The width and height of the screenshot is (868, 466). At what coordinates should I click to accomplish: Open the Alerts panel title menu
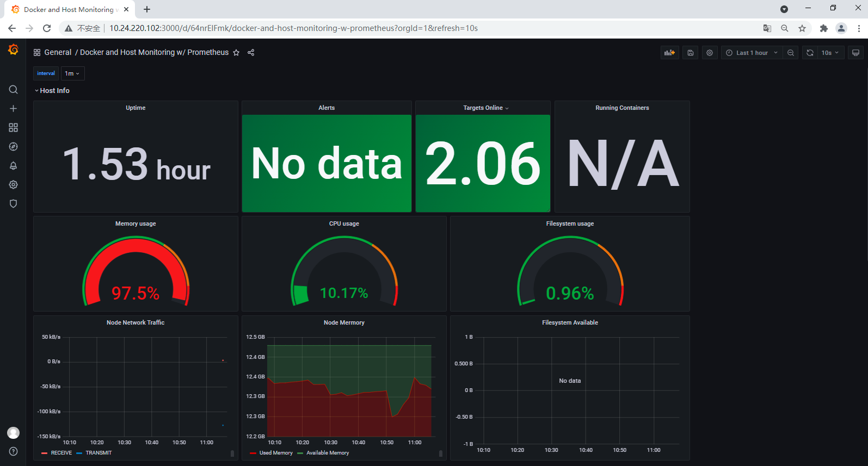[x=327, y=108]
